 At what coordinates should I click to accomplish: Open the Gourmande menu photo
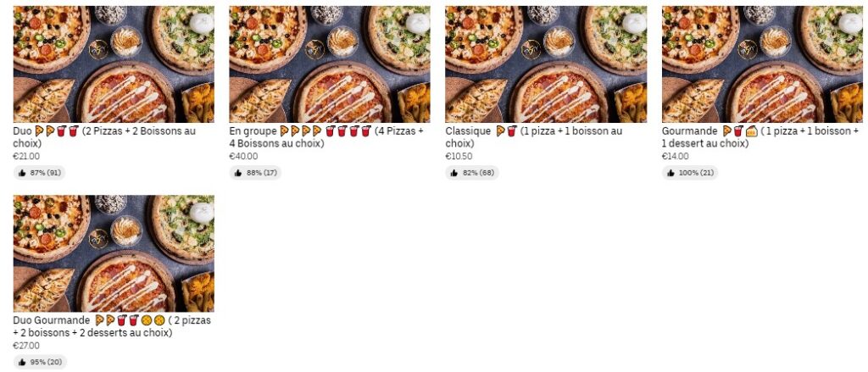click(762, 64)
